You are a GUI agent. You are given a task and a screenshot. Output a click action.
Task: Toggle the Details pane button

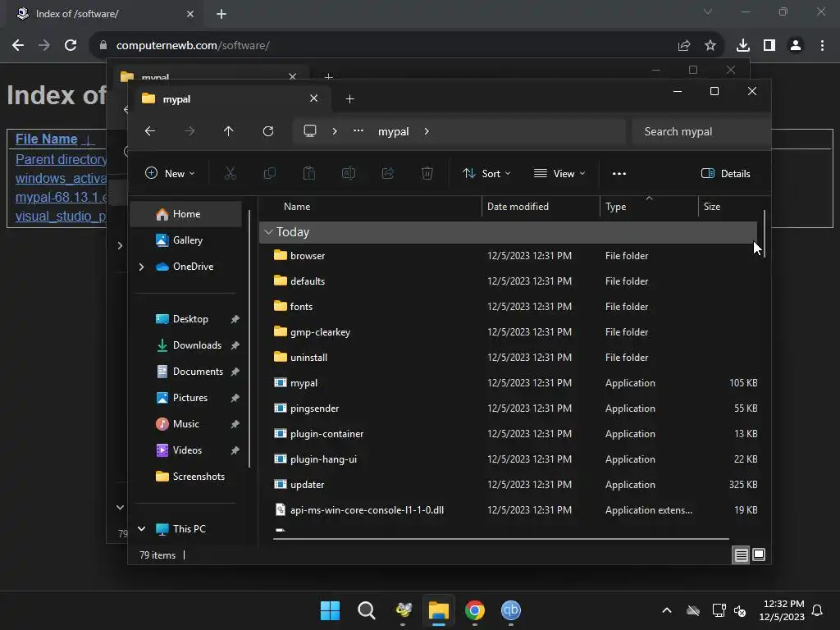(726, 174)
